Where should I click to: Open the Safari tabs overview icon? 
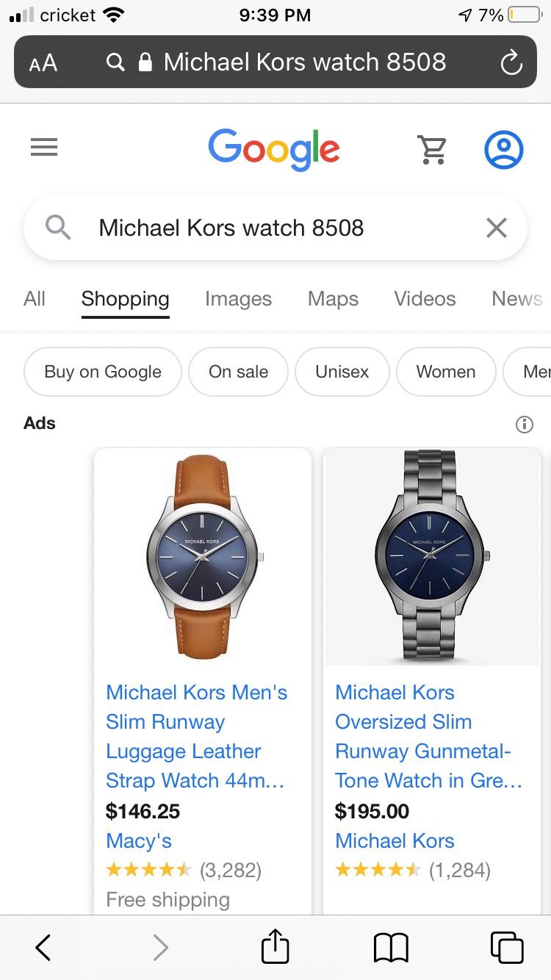pyautogui.click(x=507, y=947)
